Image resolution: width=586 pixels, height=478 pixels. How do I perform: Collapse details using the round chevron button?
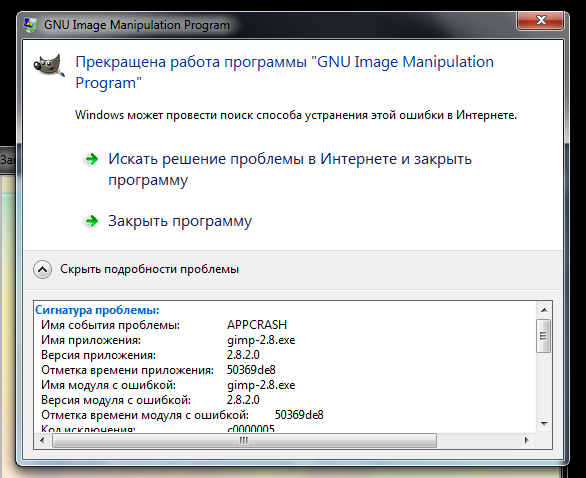click(x=43, y=269)
